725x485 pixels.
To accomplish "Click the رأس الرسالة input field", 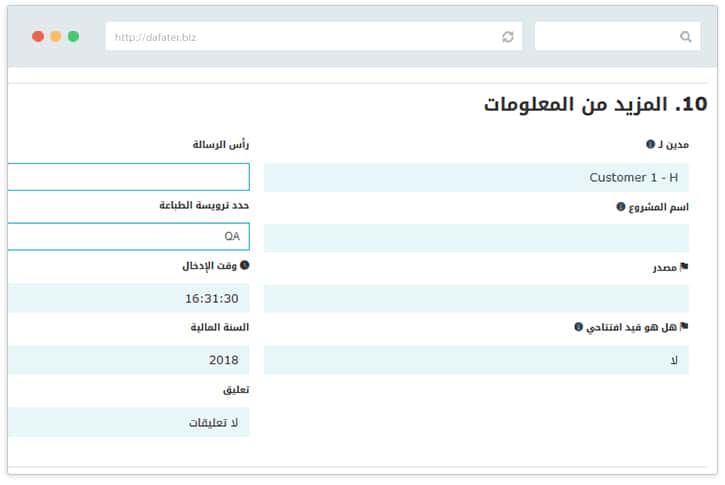I will (x=128, y=177).
